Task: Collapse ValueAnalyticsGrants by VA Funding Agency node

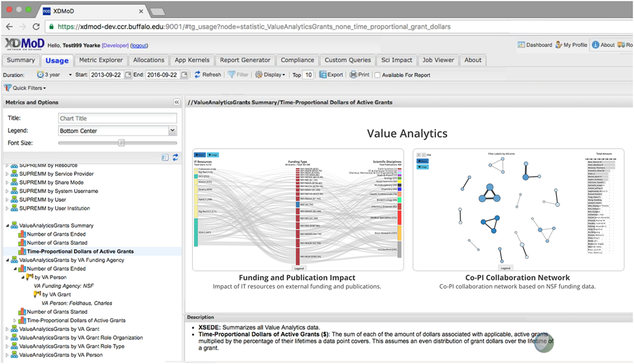Action: pyautogui.click(x=7, y=260)
